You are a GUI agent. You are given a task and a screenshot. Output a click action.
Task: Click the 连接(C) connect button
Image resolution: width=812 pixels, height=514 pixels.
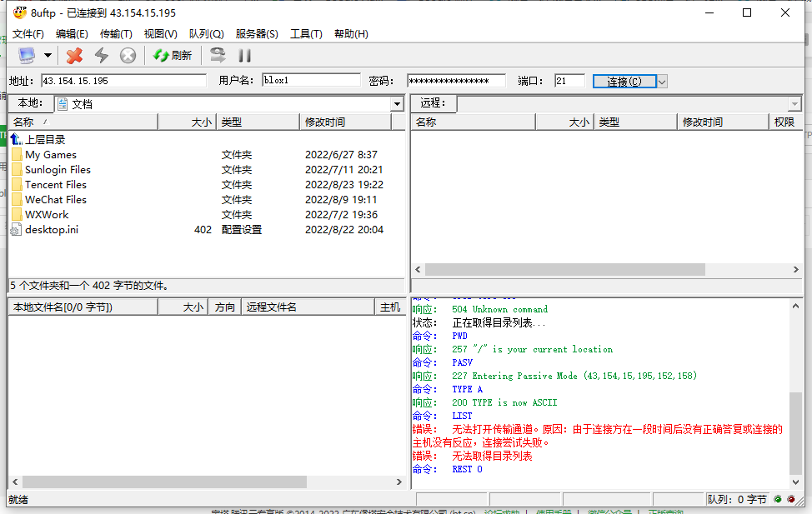(624, 82)
